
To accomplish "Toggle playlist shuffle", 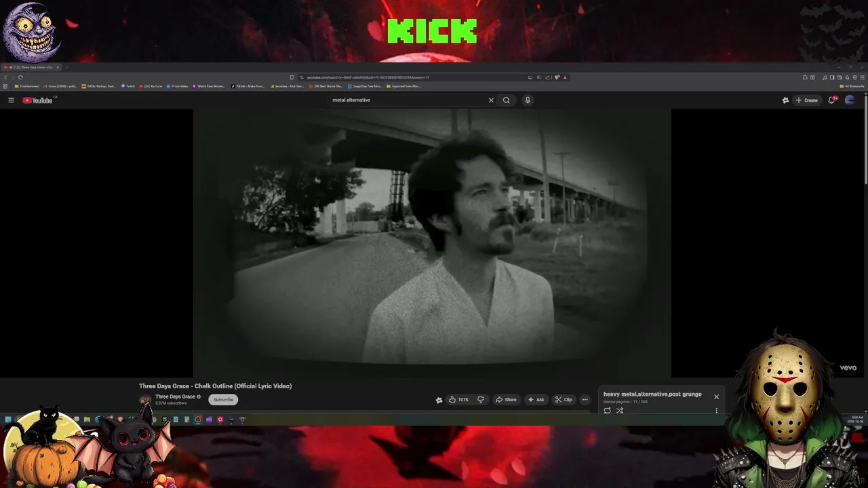I will pyautogui.click(x=619, y=411).
